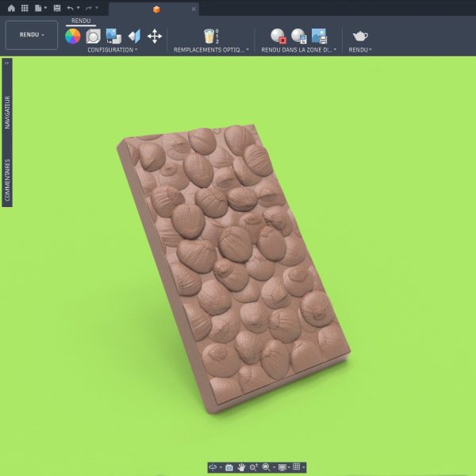This screenshot has height=476, width=476.
Task: Undo the last action
Action: pyautogui.click(x=70, y=8)
